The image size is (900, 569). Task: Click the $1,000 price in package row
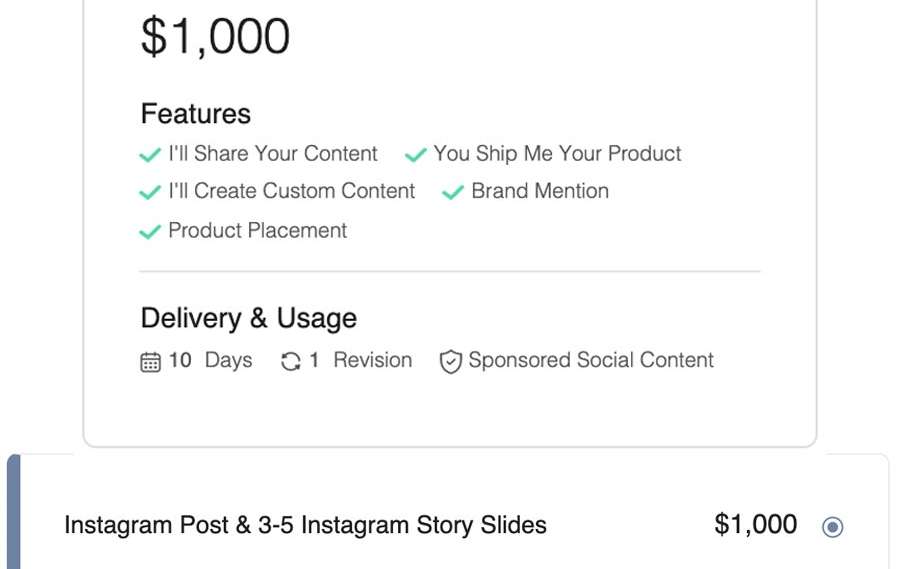[x=756, y=525]
